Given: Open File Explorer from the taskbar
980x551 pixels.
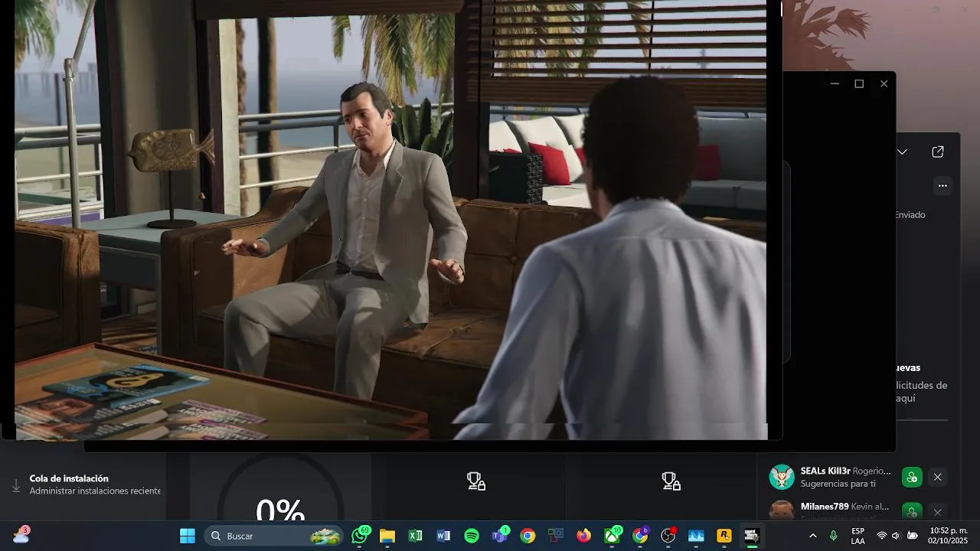Looking at the screenshot, I should (x=387, y=536).
